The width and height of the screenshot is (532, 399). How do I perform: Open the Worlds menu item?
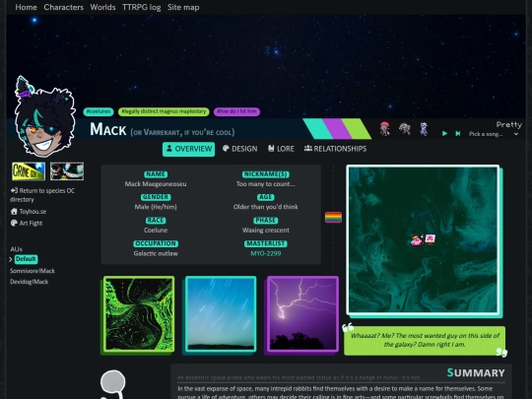coord(102,7)
